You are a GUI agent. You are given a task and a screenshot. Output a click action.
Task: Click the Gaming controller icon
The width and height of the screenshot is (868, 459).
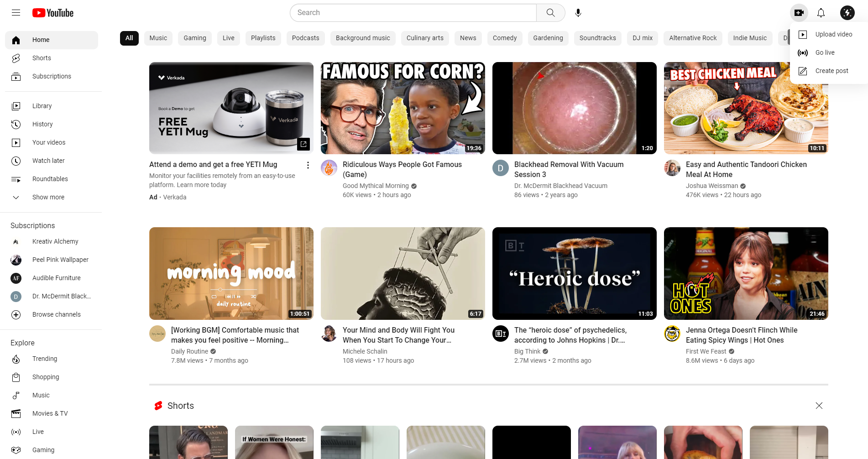(x=16, y=450)
